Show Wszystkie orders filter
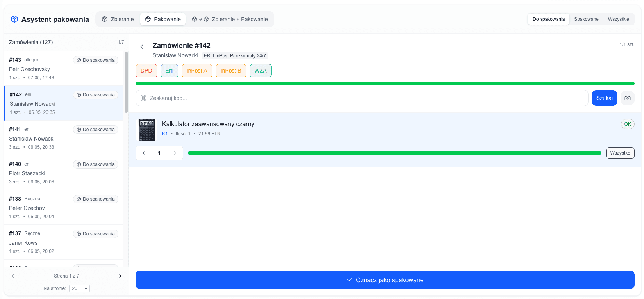The height and width of the screenshot is (299, 644). click(618, 19)
